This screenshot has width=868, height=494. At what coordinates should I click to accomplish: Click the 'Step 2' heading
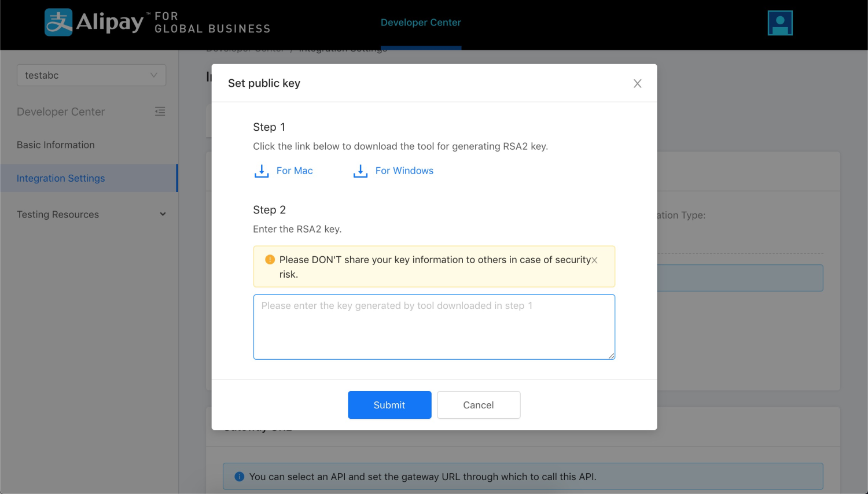pos(269,210)
